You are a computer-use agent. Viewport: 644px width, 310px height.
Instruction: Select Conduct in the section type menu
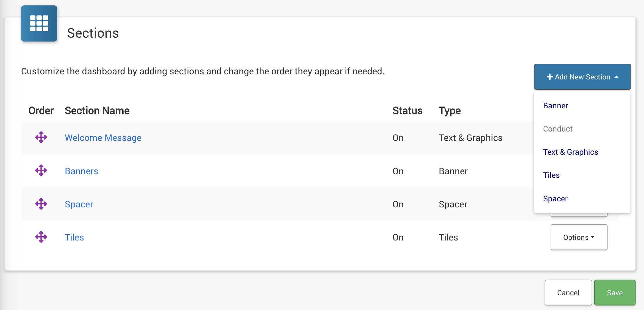coord(558,129)
